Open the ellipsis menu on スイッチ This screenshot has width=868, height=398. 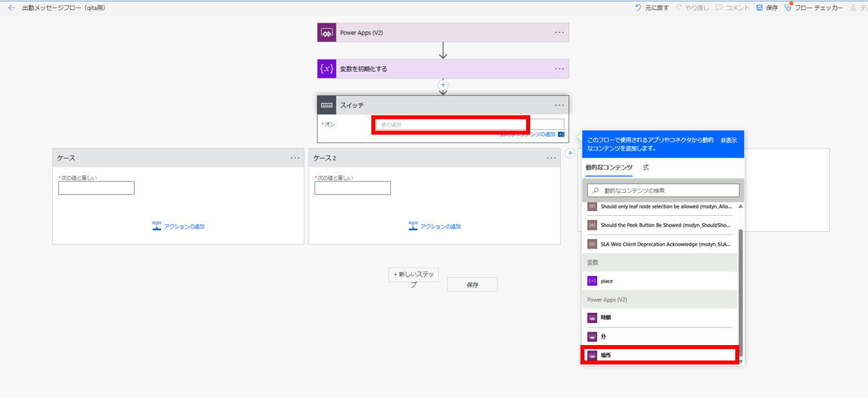click(560, 105)
